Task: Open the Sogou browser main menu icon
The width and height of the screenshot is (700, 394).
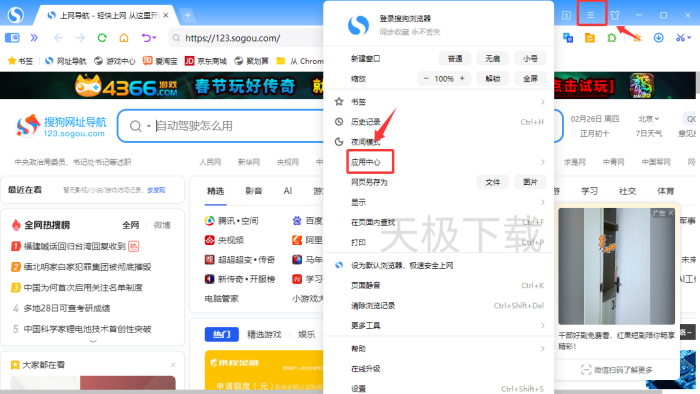Action: pyautogui.click(x=590, y=15)
